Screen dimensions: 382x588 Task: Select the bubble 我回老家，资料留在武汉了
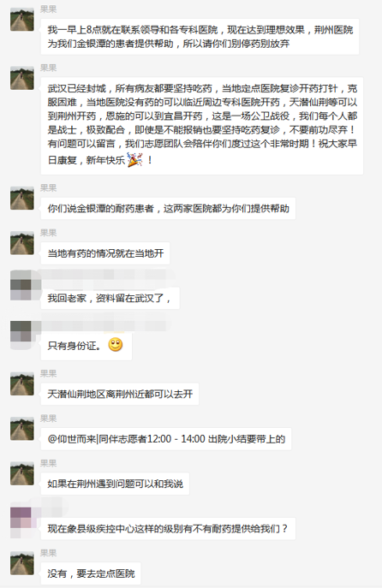click(x=110, y=299)
